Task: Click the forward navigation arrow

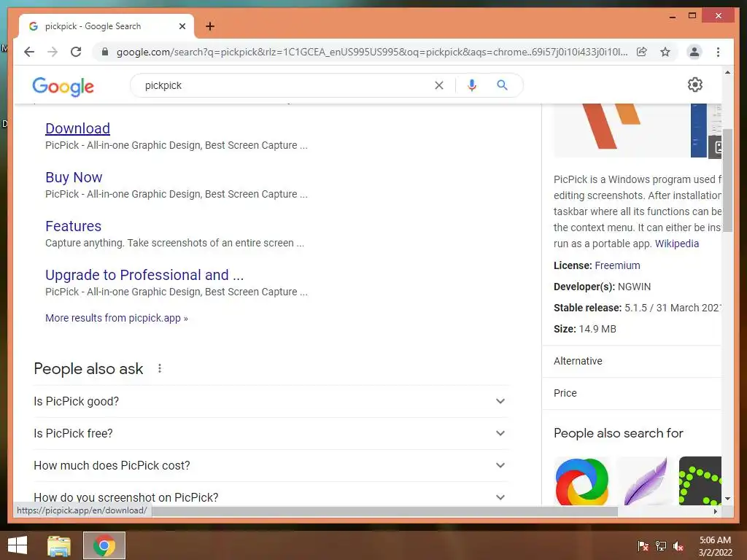Action: [53, 52]
